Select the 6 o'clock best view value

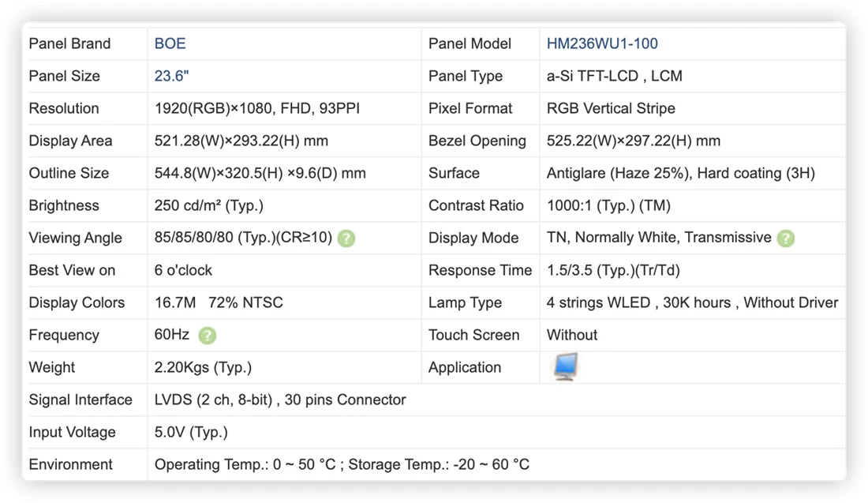click(x=183, y=270)
